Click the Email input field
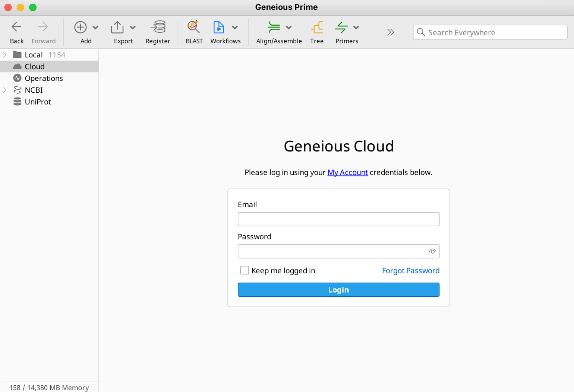Viewport: 574px width, 392px height. 338,219
